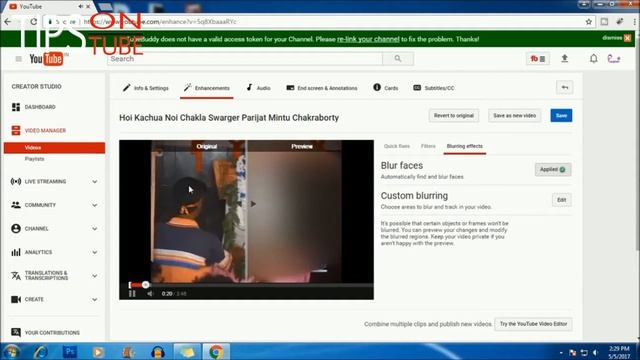Viewport: 640px width, 360px height.
Task: Select the Blurring effects tab
Action: pyautogui.click(x=464, y=146)
